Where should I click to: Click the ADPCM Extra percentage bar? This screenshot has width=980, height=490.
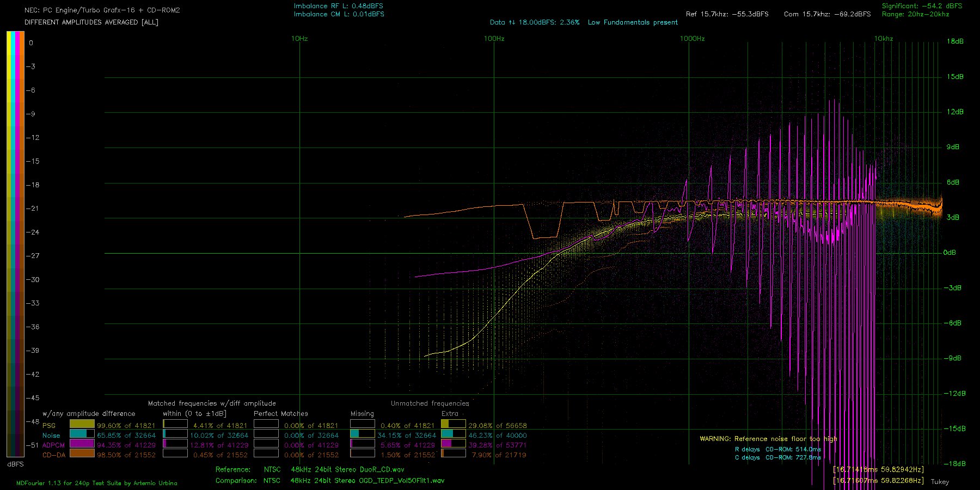coord(454,443)
